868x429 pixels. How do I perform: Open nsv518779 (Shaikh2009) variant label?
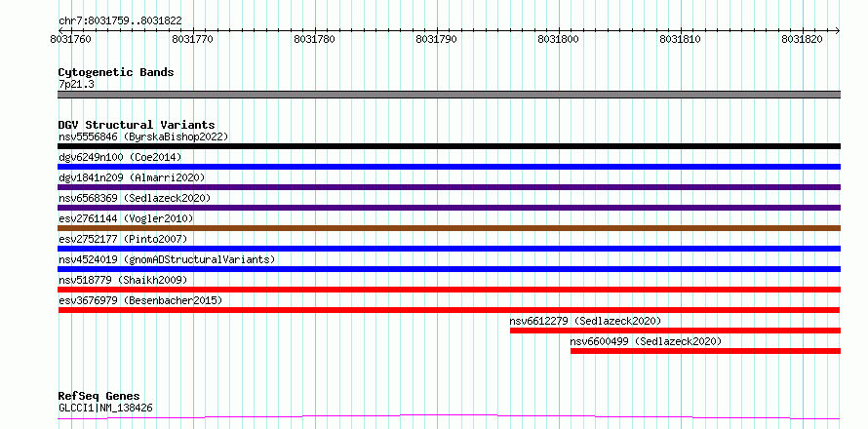(123, 280)
